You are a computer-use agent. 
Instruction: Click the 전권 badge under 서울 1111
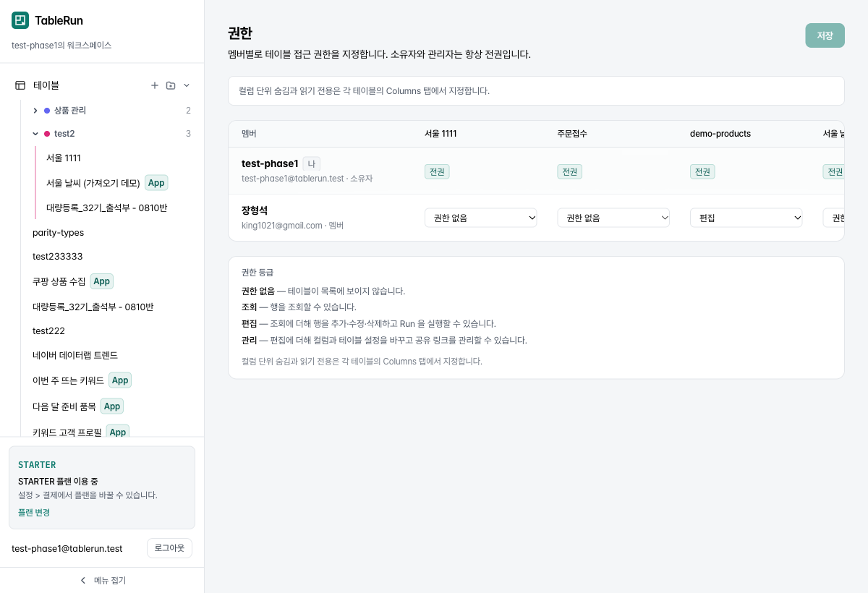tap(437, 171)
